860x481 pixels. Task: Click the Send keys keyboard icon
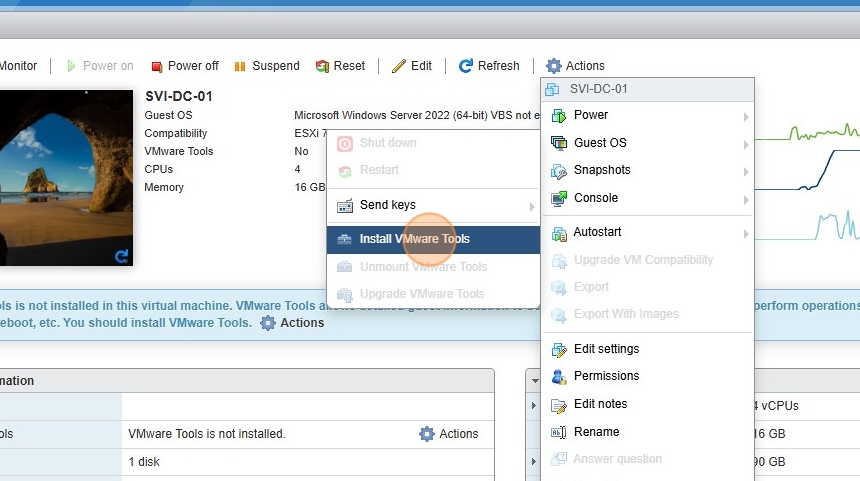pos(345,206)
